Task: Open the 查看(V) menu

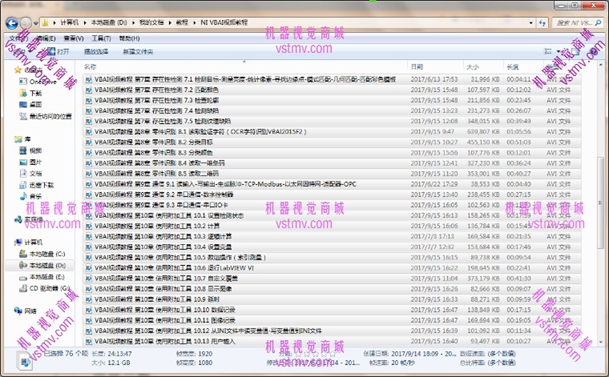Action: coord(74,38)
